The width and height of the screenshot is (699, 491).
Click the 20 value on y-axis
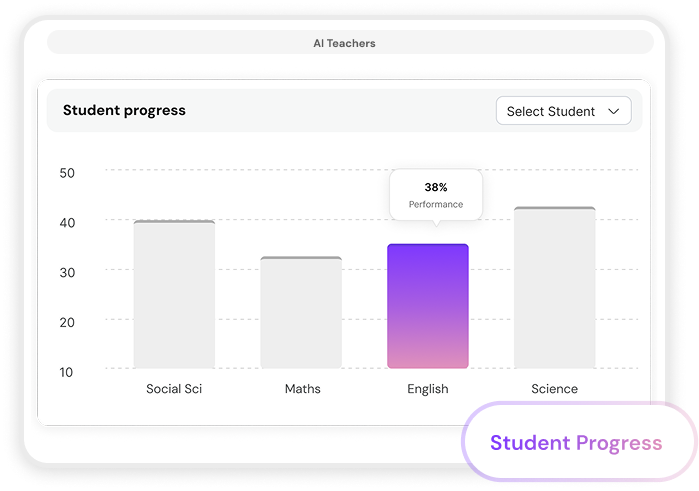[x=67, y=322]
